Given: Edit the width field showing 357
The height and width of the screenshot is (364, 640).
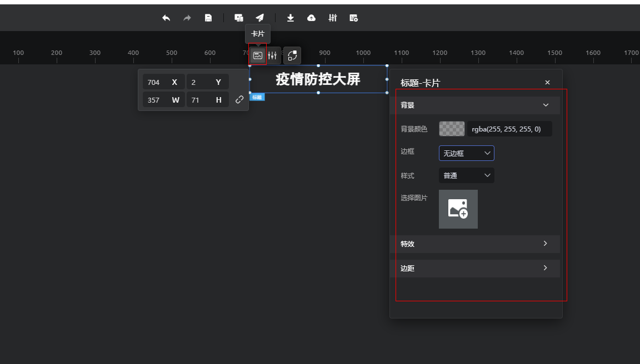Looking at the screenshot, I should (164, 100).
